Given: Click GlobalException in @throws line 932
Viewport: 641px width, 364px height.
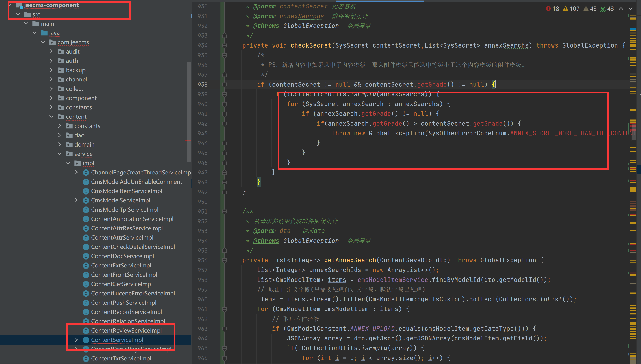Looking at the screenshot, I should click(311, 26).
